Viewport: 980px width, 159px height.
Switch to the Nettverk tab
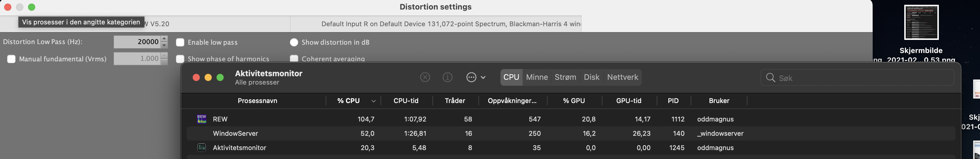point(622,77)
